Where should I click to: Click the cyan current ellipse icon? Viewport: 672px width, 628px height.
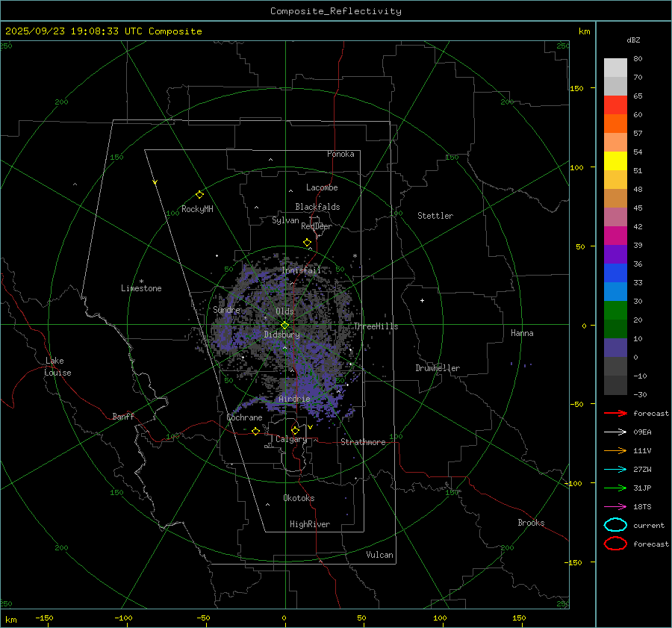click(x=615, y=525)
